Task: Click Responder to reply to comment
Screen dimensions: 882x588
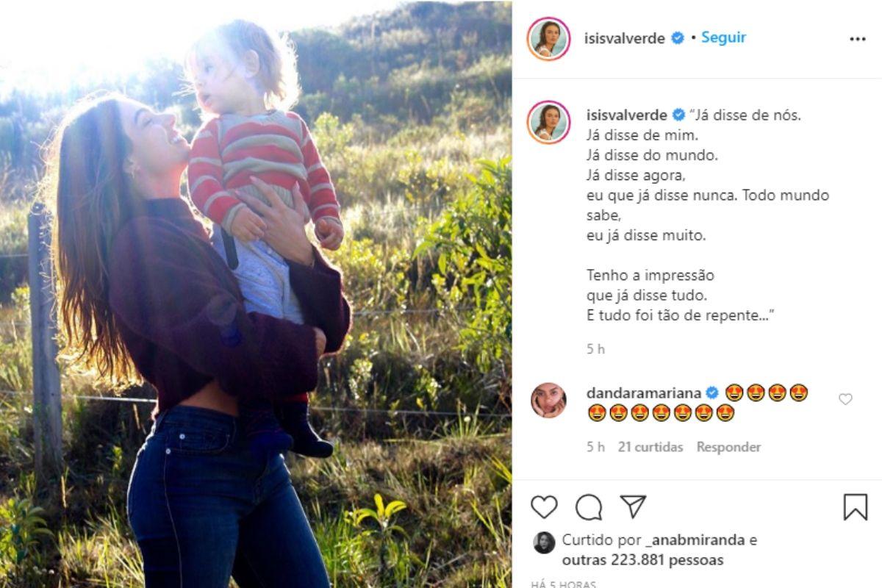Action: pyautogui.click(x=728, y=447)
